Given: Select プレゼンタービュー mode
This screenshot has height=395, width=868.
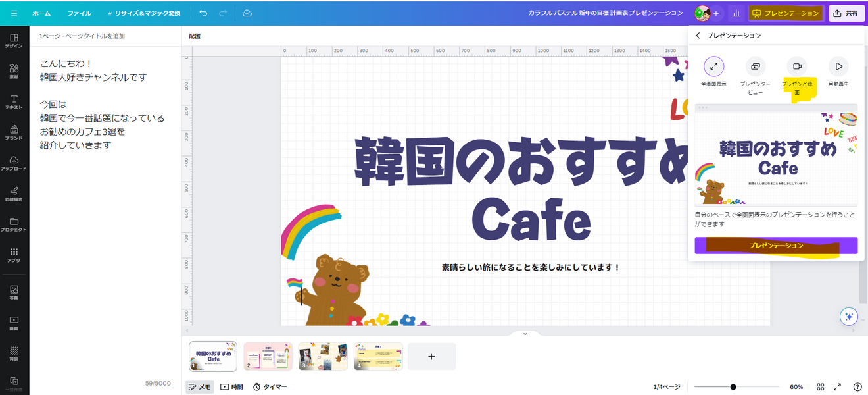Looking at the screenshot, I should pos(755,70).
